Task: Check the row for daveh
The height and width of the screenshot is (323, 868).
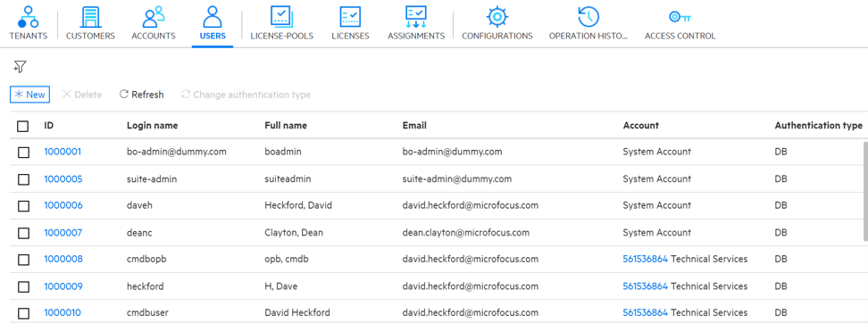Action: click(23, 206)
